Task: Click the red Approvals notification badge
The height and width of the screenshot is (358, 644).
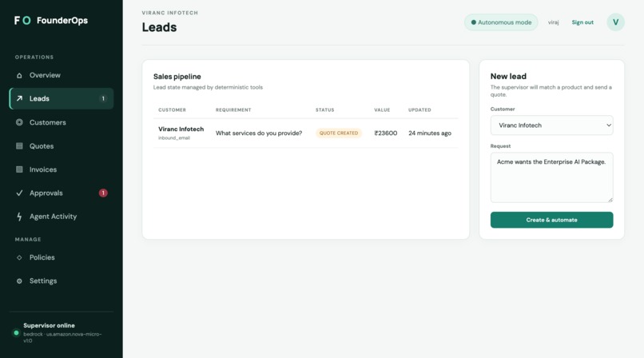Action: (103, 193)
